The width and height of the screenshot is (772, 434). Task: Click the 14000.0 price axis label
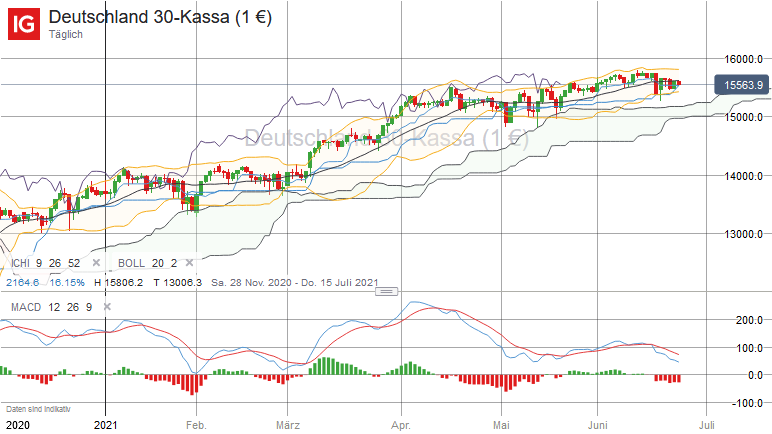click(743, 176)
